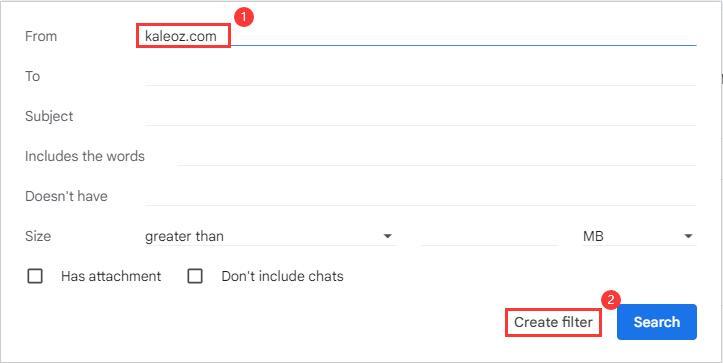Screen dimensions: 723x363
Task: Click the 'Don't include chats' label text
Action: [283, 276]
